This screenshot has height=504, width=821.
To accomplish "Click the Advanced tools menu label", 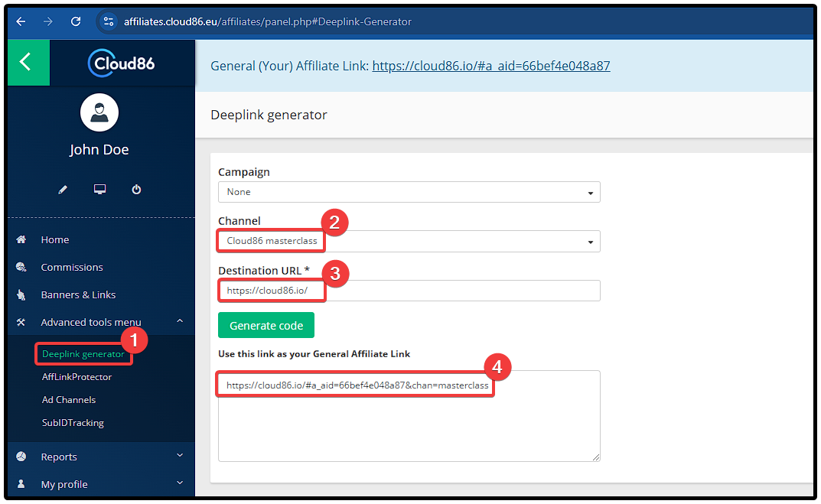I will 91,323.
